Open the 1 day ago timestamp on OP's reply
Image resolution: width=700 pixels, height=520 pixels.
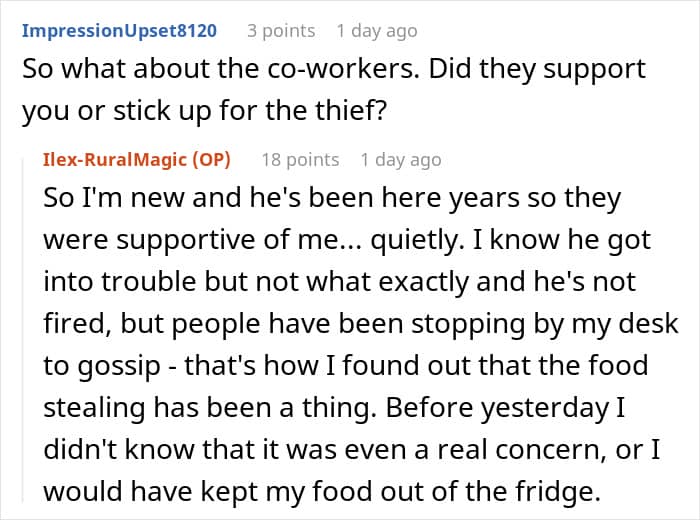401,160
